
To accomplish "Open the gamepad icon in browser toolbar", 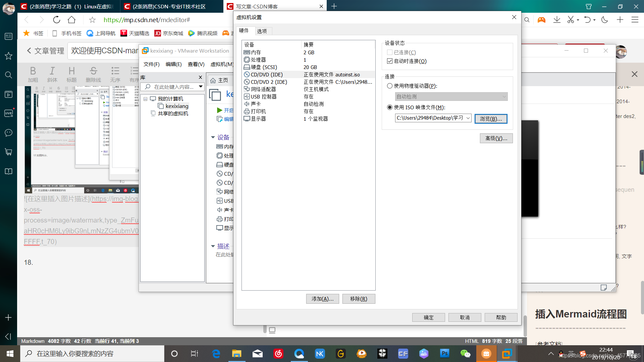I will [541, 20].
